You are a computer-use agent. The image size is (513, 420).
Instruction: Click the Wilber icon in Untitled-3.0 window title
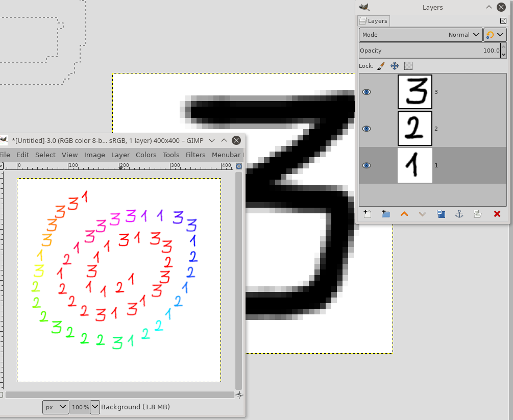click(x=4, y=140)
